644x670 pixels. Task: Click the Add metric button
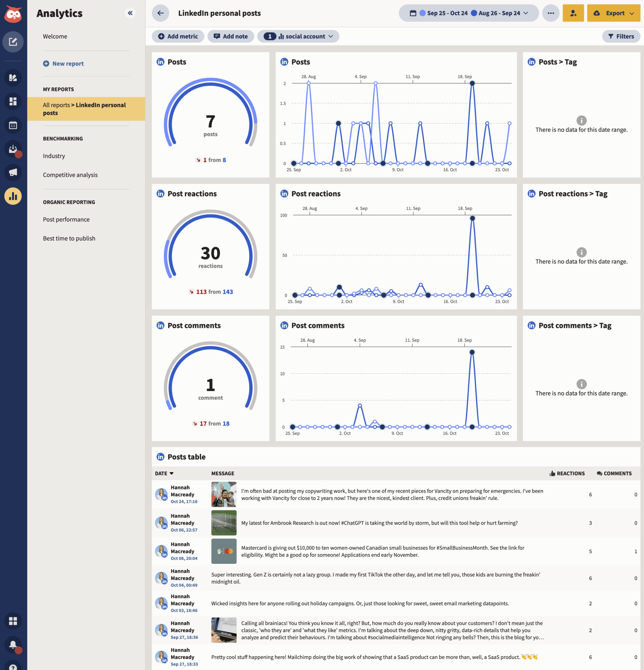click(178, 36)
